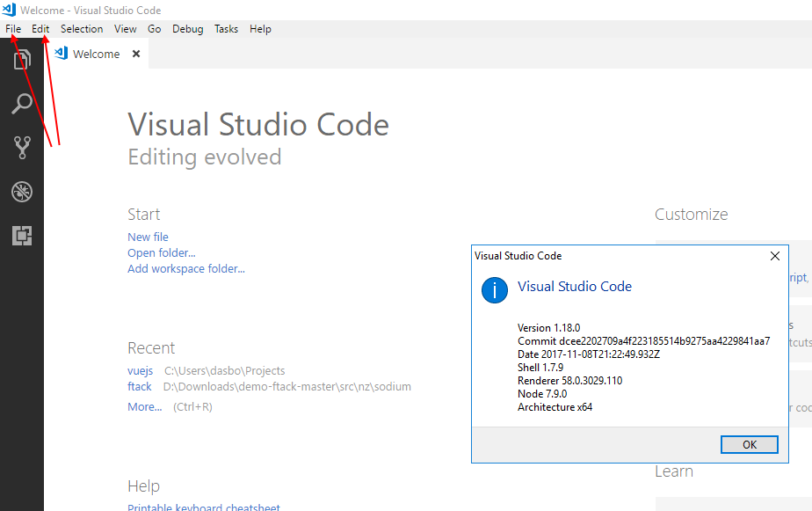Open the Debug view from the activity bar
Viewport: 812px width, 511px height.
[x=22, y=191]
